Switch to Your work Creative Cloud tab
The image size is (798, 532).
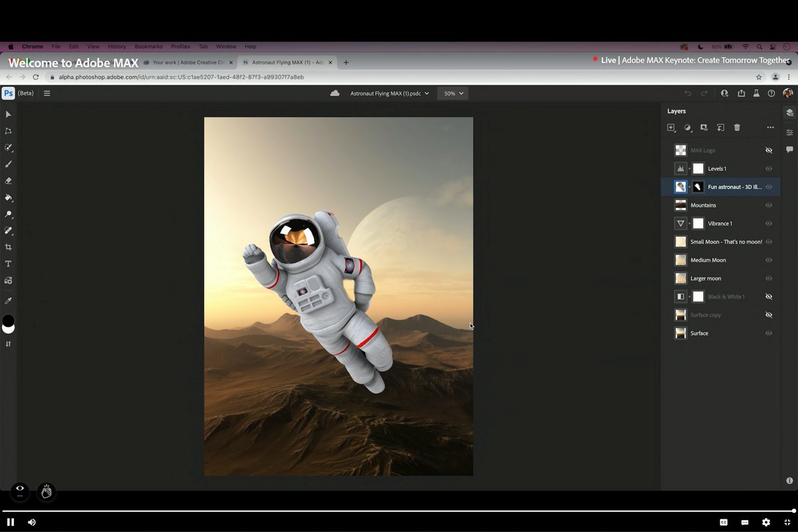click(x=188, y=63)
